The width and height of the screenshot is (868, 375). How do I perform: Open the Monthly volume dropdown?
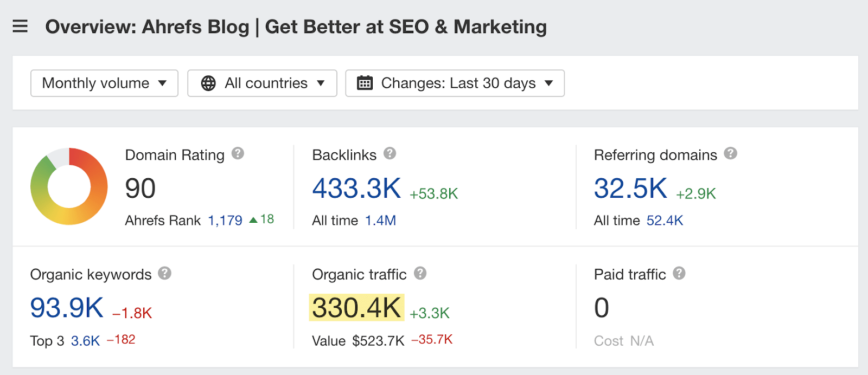click(x=104, y=83)
